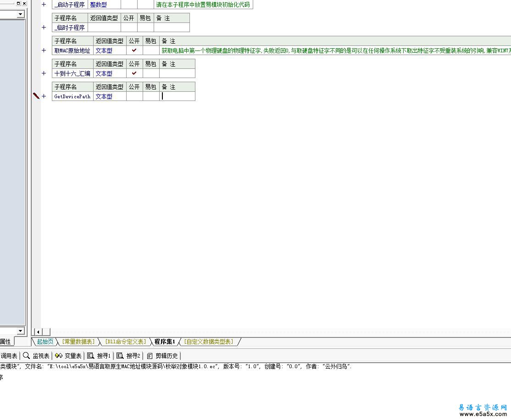Click the output line with 文件名 path

click(x=176, y=366)
